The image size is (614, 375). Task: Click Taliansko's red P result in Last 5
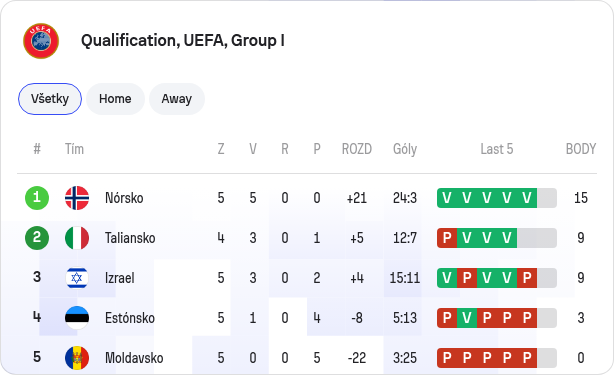tap(447, 238)
